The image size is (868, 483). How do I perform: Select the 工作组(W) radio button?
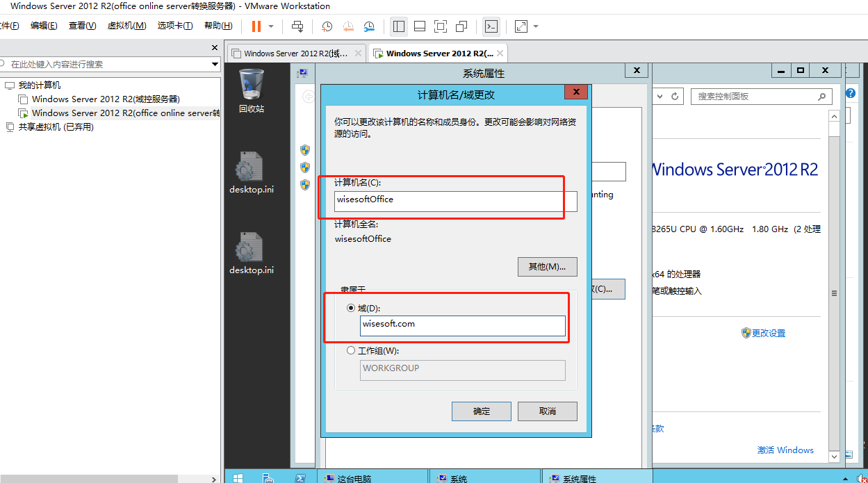click(351, 351)
